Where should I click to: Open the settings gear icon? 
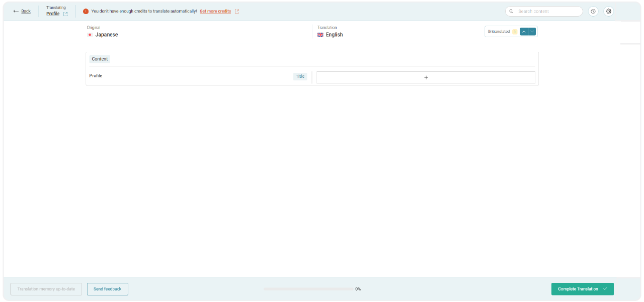click(x=609, y=11)
